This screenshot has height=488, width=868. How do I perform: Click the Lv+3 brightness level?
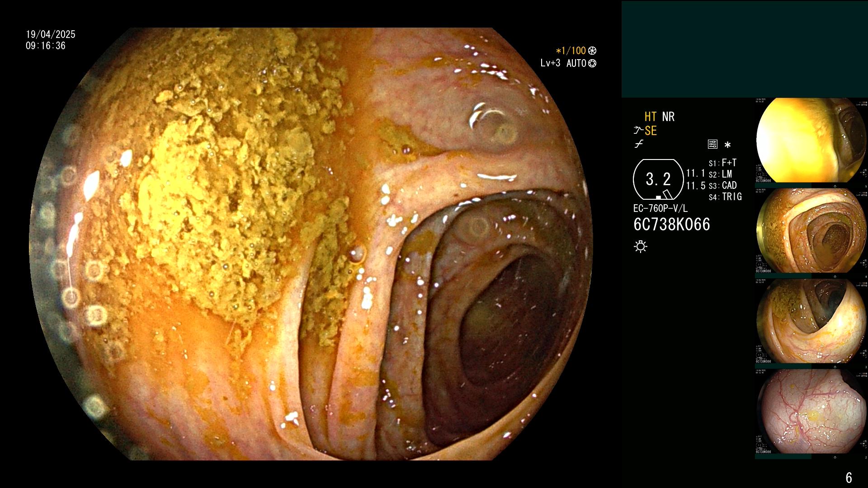[550, 63]
